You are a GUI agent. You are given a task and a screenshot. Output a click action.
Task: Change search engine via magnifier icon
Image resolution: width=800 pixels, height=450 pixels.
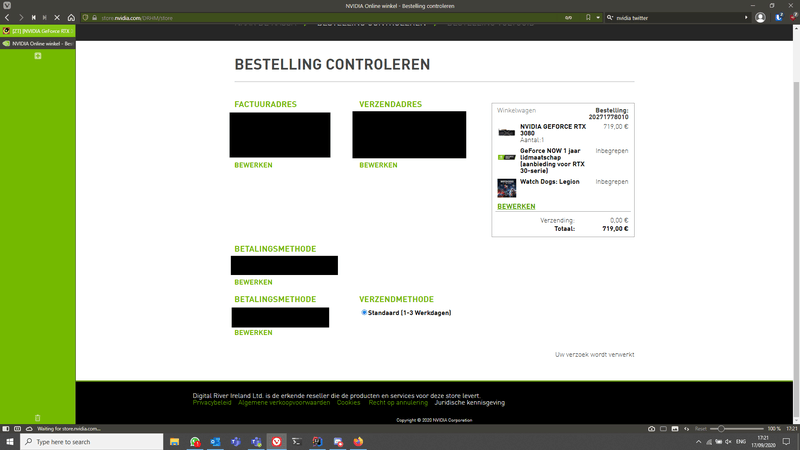click(610, 18)
